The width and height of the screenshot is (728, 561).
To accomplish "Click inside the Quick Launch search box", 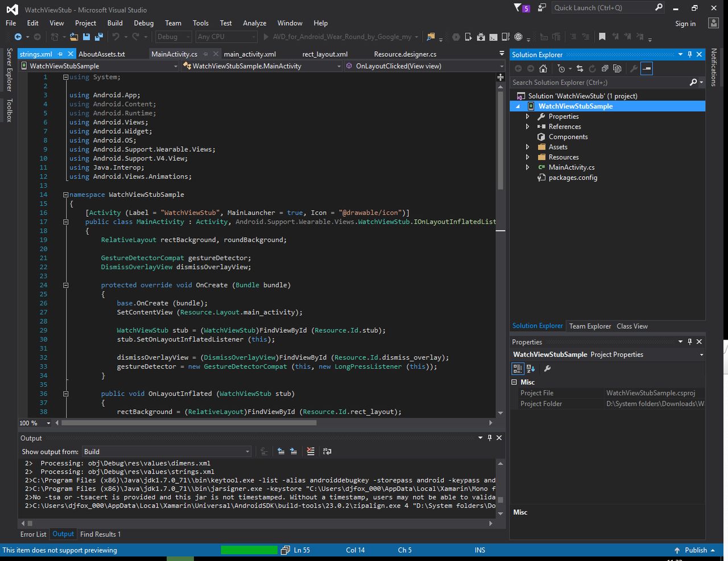I will click(x=603, y=7).
